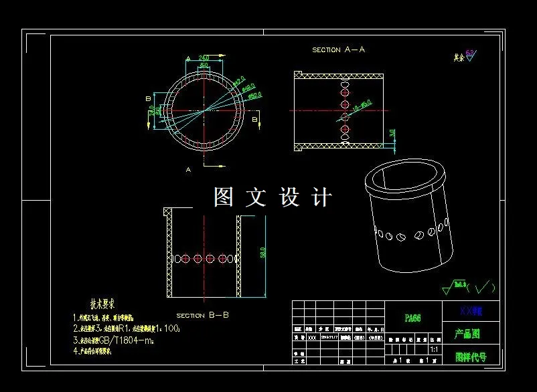537x392 pixels.
Task: Click the "其余" surface roughness label
Action: (459, 58)
